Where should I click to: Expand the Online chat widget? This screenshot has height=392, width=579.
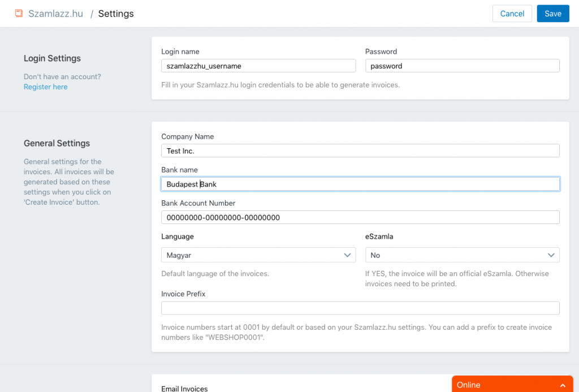(x=512, y=384)
